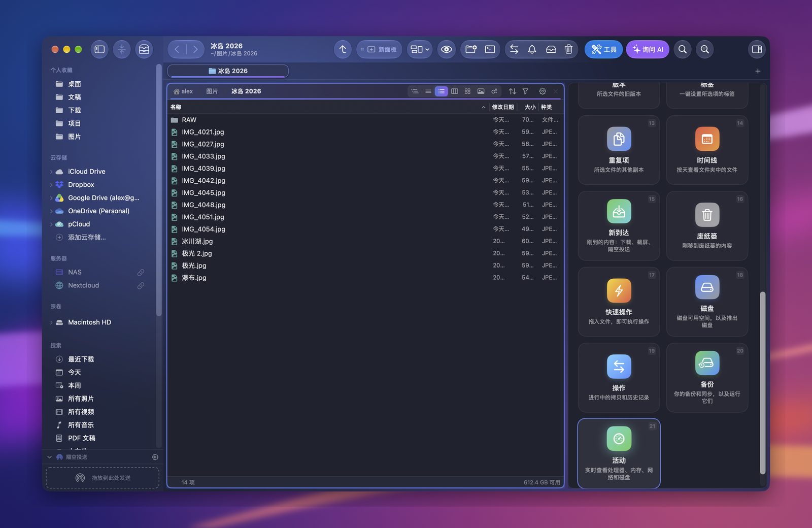812x528 pixels.
Task: Toggle the left sidebar visibility
Action: 99,49
